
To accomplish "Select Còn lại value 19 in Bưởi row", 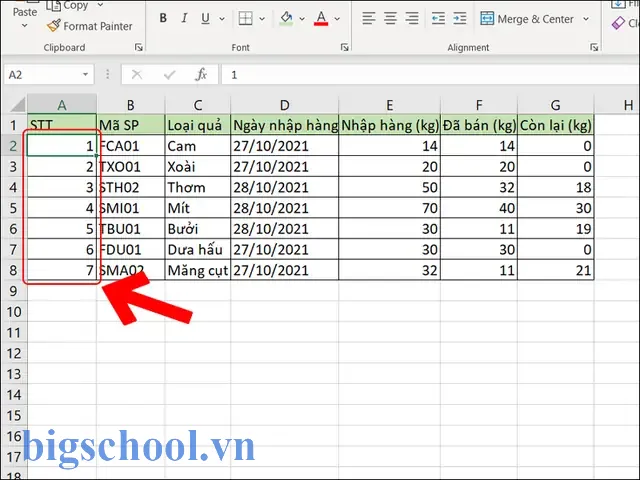I will point(556,229).
